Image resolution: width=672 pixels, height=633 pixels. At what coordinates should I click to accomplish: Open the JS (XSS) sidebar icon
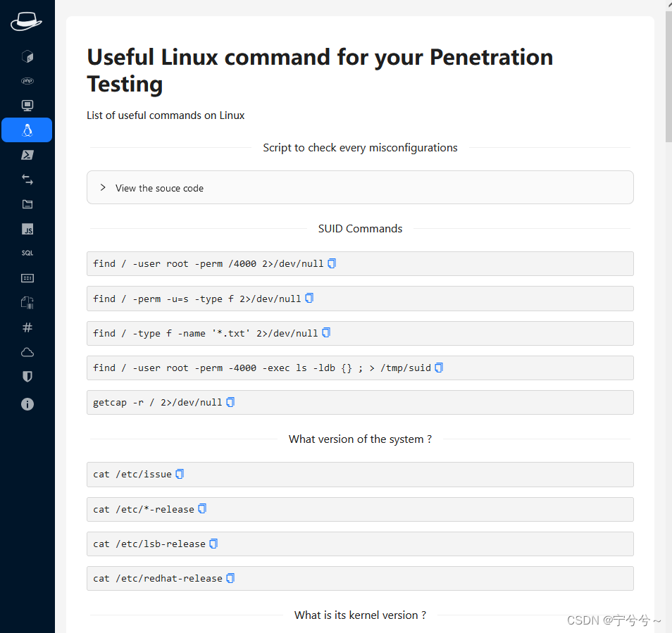(x=27, y=229)
